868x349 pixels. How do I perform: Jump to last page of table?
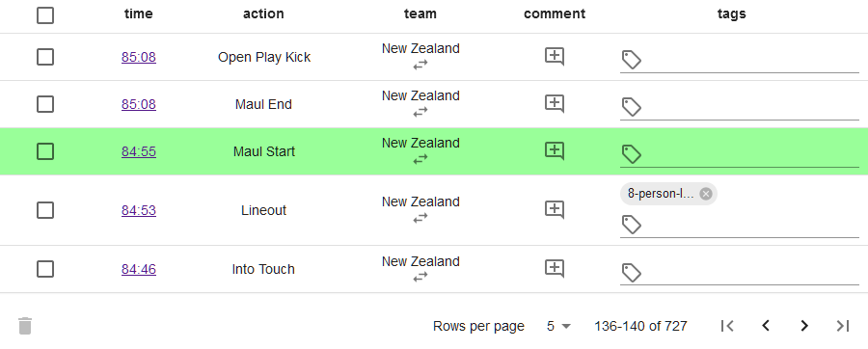[843, 326]
